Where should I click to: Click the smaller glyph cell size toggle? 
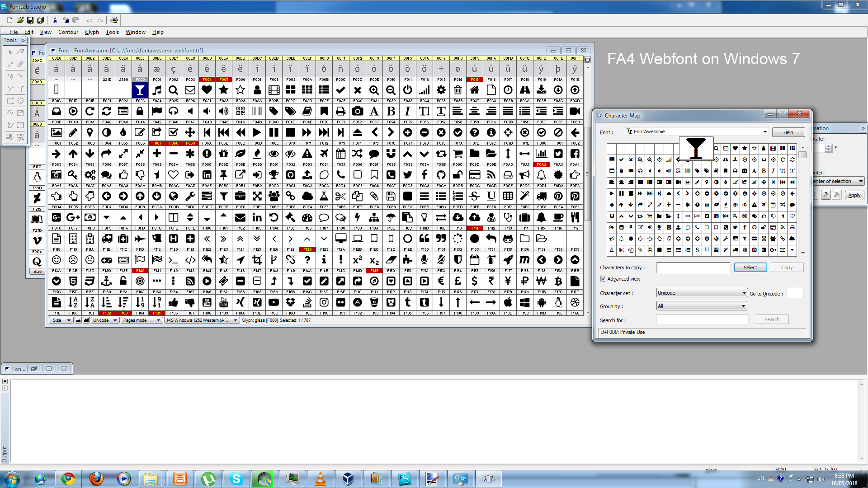(78, 320)
